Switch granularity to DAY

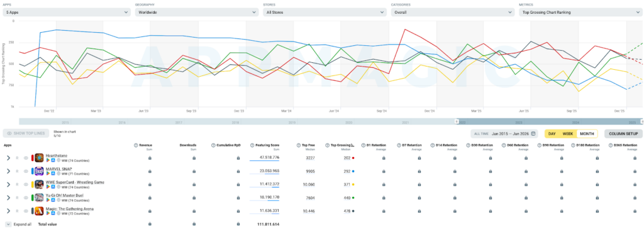pyautogui.click(x=552, y=134)
